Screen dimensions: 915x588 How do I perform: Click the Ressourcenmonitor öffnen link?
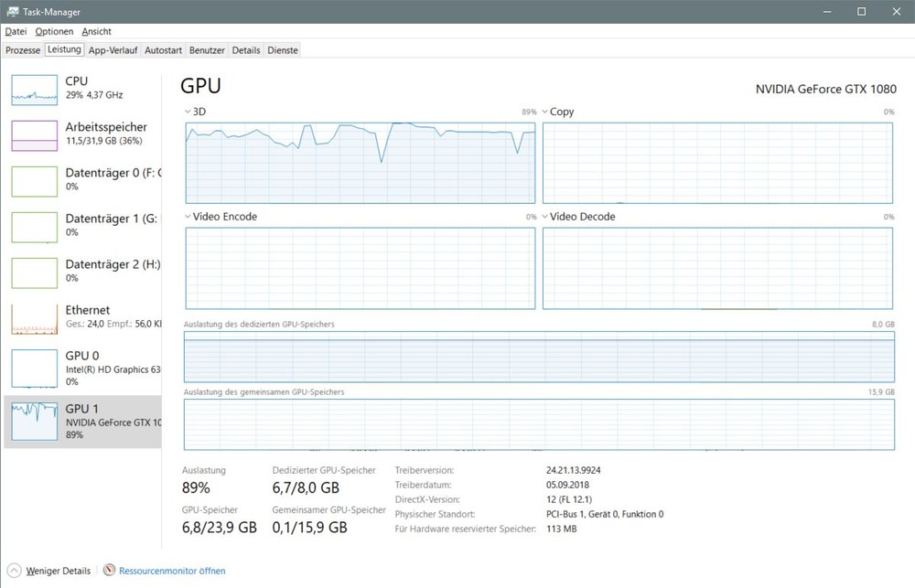tap(172, 571)
